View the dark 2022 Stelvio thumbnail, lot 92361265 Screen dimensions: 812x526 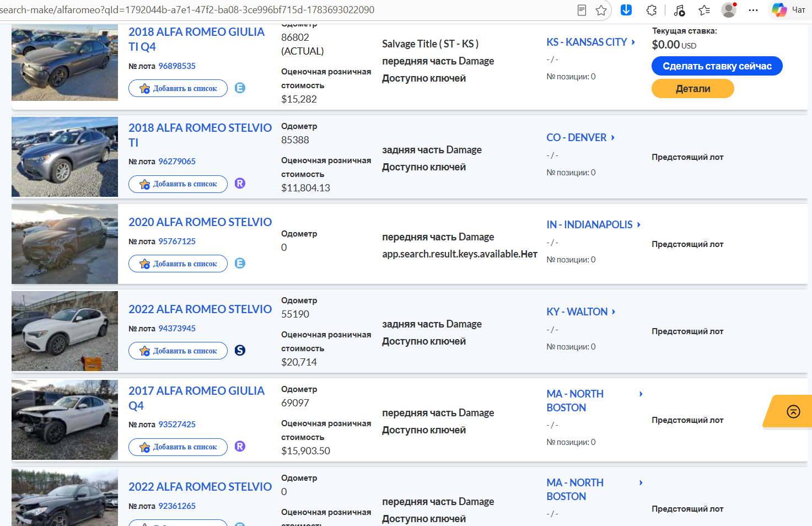64,497
